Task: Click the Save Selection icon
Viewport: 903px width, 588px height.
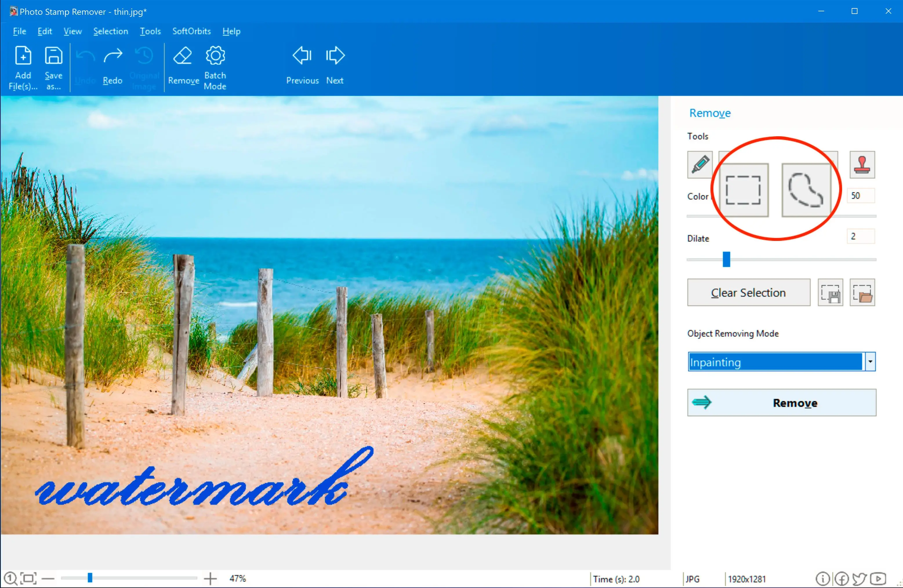Action: click(831, 293)
